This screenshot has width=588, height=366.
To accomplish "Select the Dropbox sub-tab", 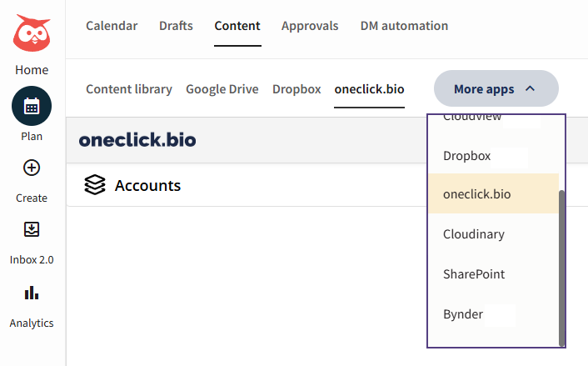I will click(296, 89).
